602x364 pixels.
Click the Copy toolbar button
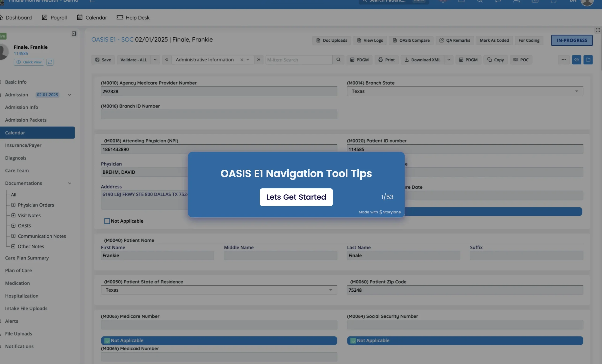495,59
